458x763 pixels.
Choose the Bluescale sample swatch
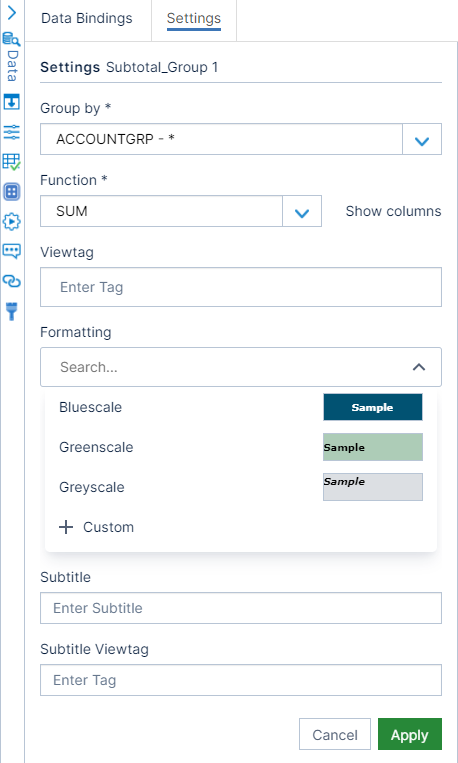373,407
